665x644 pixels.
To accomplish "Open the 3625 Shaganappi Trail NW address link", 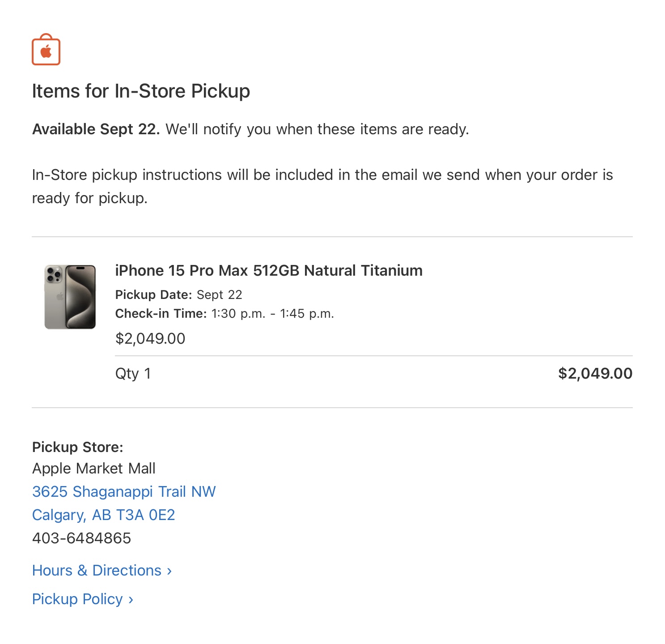I will click(124, 491).
